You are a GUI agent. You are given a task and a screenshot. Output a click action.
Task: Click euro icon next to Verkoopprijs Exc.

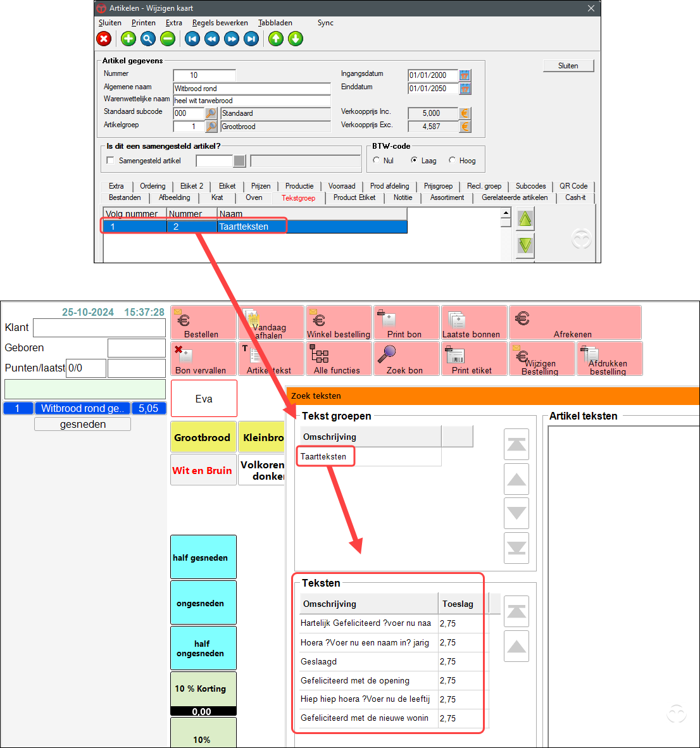[465, 127]
